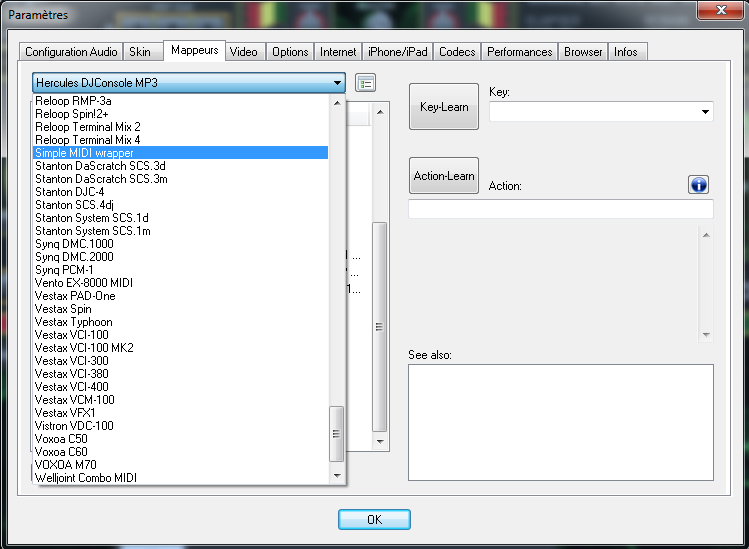Select Stanton SCS.4dj
This screenshot has height=549, width=749.
pyautogui.click(x=181, y=205)
